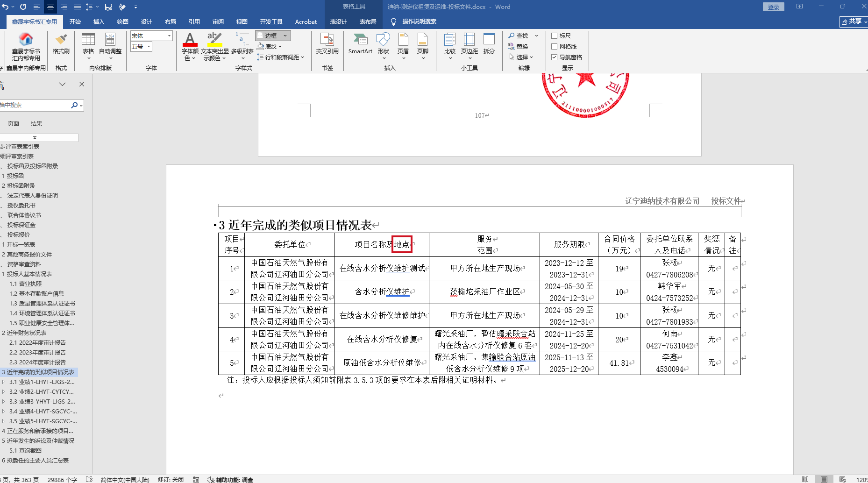Jump to 6 拟委任的主要人员汇总表 heading
The width and height of the screenshot is (868, 483).
pos(35,461)
